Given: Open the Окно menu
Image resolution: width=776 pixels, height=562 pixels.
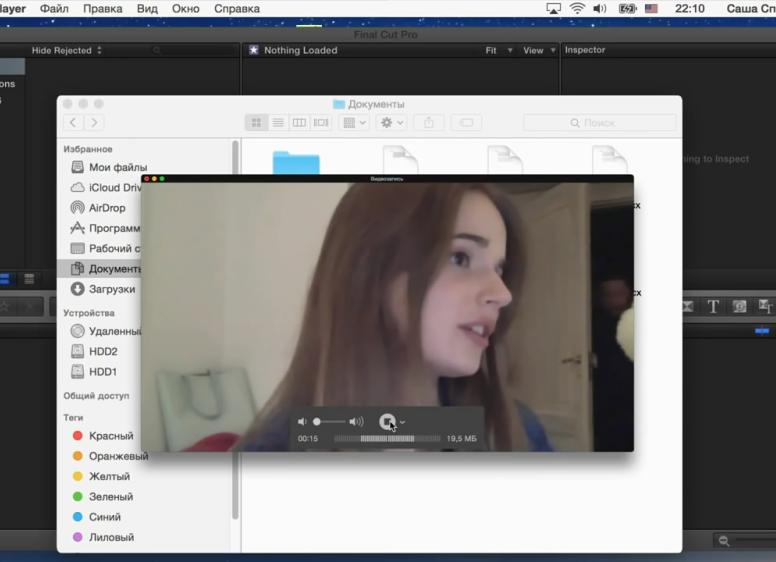Looking at the screenshot, I should pyautogui.click(x=186, y=8).
